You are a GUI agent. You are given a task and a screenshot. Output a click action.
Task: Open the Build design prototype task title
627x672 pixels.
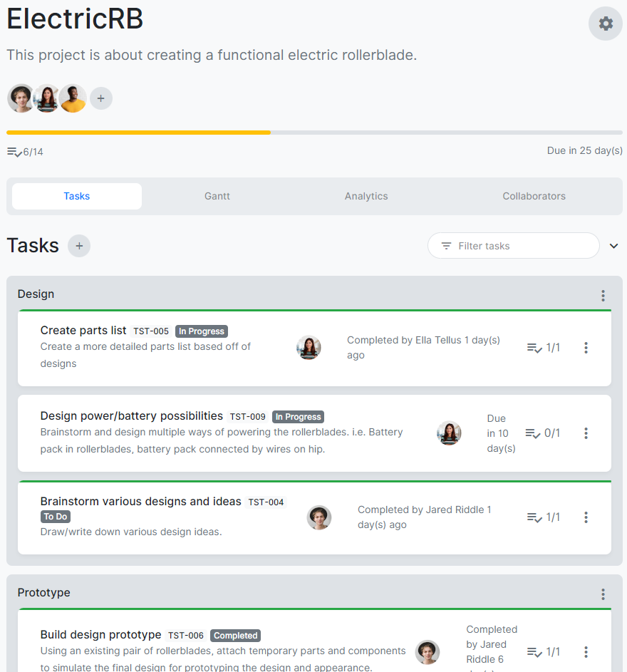click(x=101, y=635)
